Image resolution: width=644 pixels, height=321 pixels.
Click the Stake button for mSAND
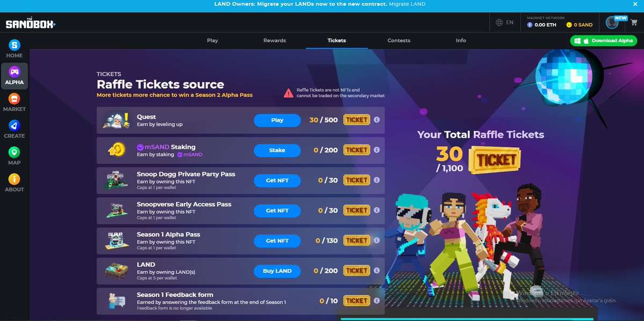click(277, 150)
